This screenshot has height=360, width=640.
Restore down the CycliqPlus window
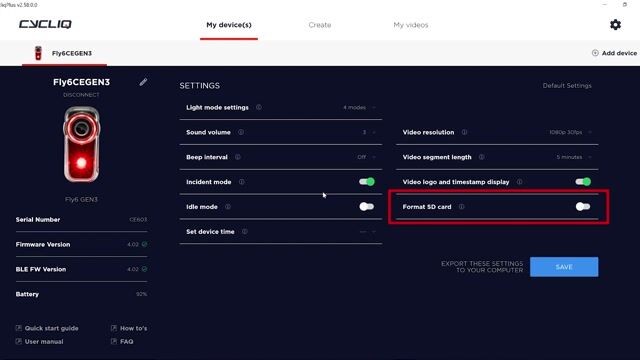coord(624,4)
